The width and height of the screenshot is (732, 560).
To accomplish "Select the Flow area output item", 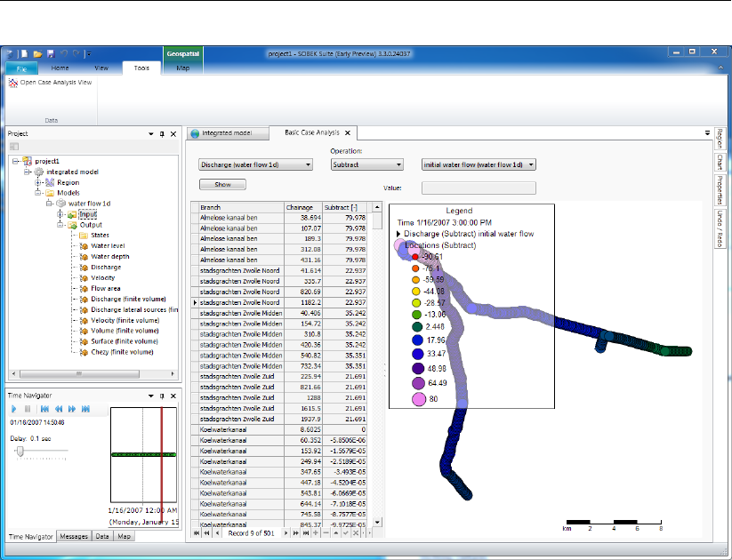I will coord(105,288).
